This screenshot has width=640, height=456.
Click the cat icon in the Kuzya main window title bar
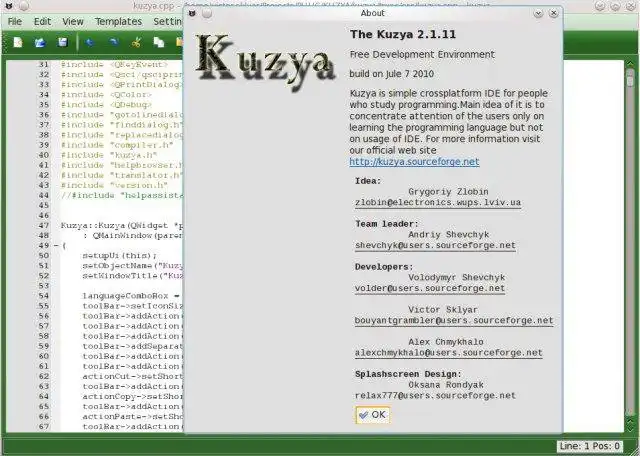click(9, 6)
